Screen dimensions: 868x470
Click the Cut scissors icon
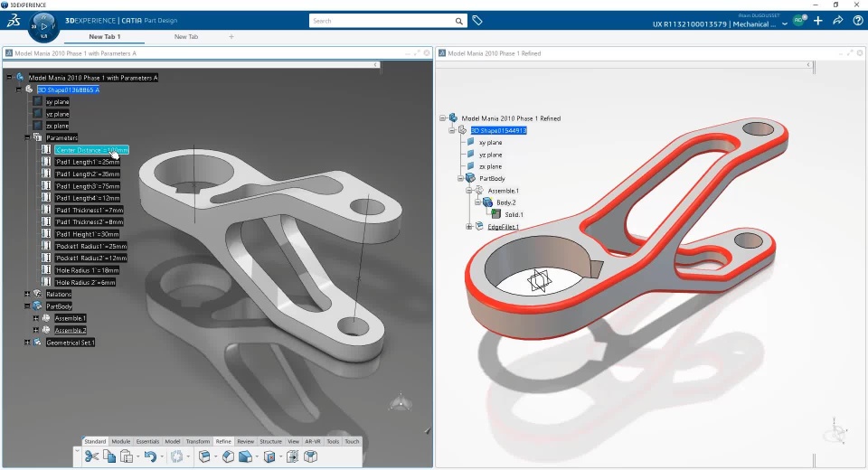91,456
